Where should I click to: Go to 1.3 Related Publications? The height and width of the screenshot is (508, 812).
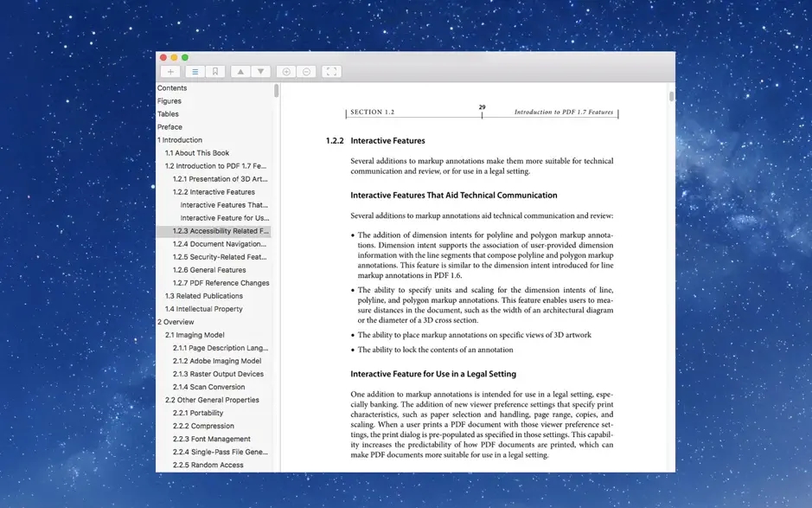[203, 296]
